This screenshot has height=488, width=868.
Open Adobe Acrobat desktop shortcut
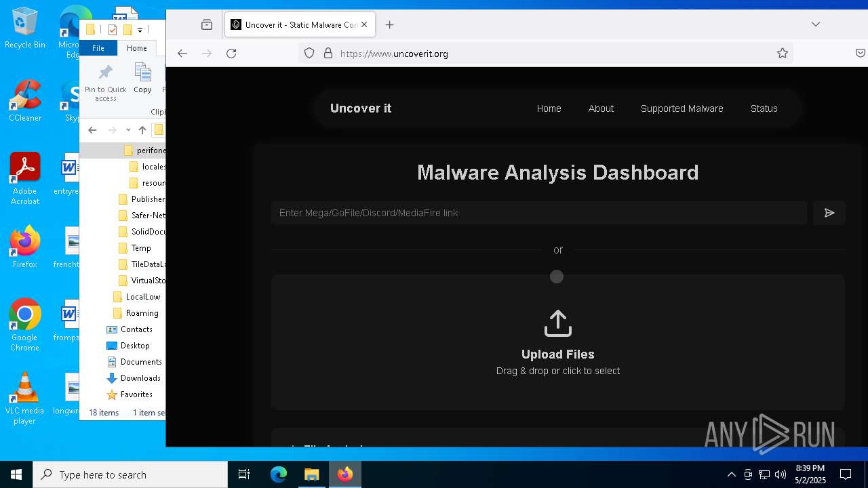(25, 180)
